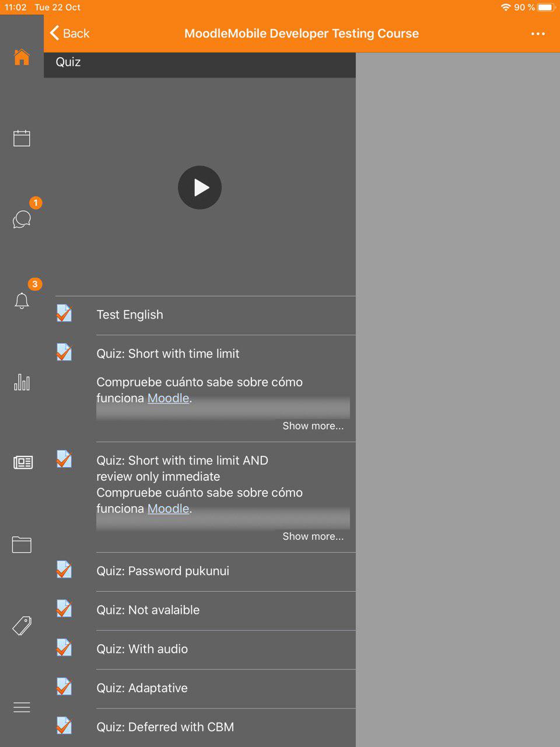560x747 pixels.
Task: Tap the battery indicator in status bar
Action: (x=546, y=8)
